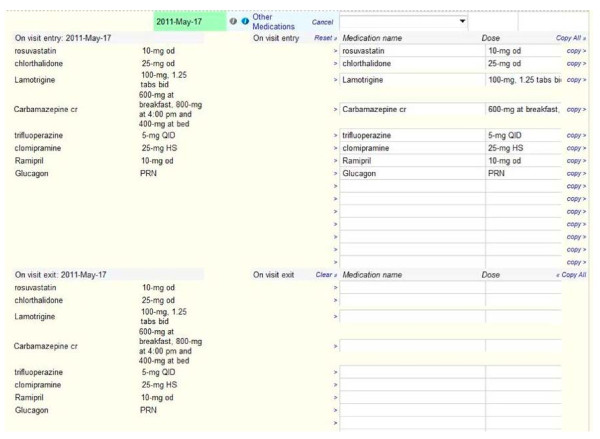
Task: Click the arrow beside exit Ramipril row
Action: (336, 398)
